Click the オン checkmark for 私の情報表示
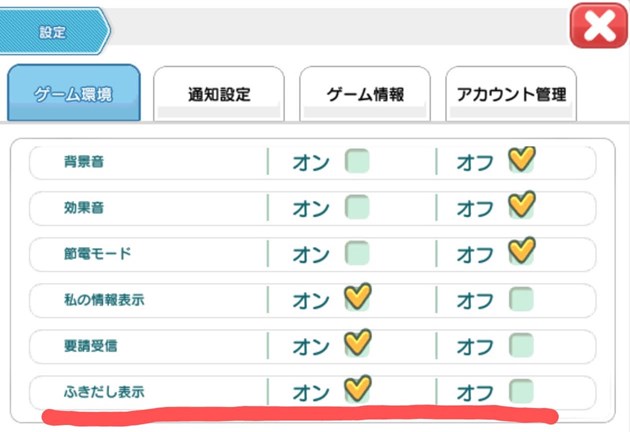 pyautogui.click(x=357, y=299)
